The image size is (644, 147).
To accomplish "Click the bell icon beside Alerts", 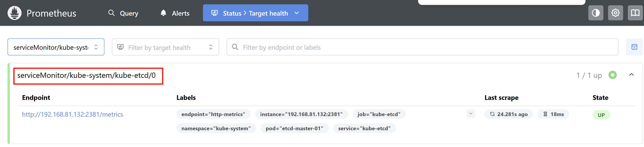I will point(163,13).
